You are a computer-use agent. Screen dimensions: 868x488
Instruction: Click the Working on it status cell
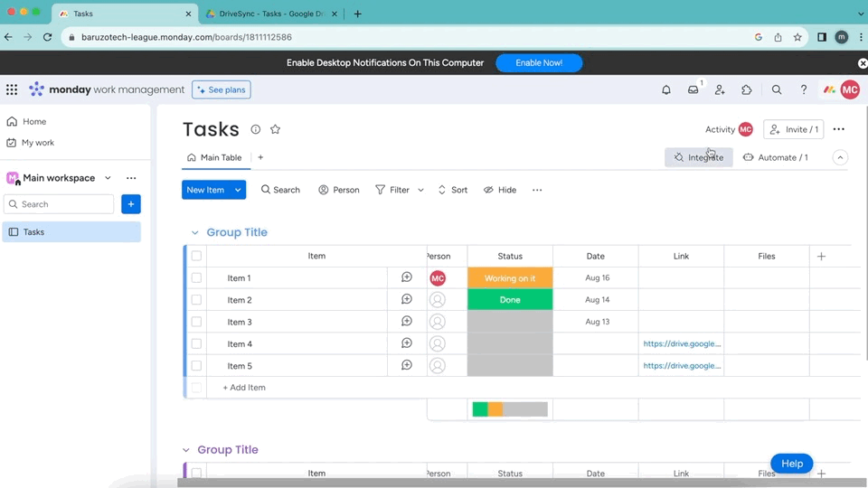pyautogui.click(x=510, y=277)
